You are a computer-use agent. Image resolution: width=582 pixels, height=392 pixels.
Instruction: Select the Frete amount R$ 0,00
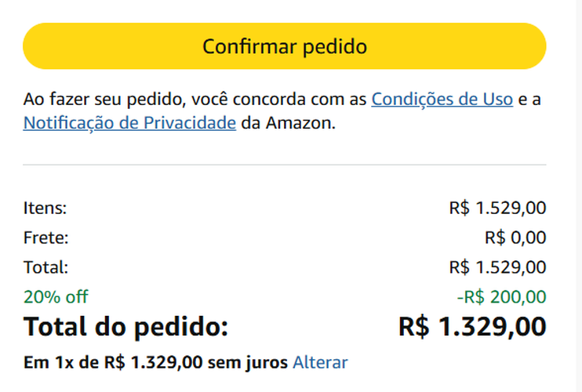515,238
